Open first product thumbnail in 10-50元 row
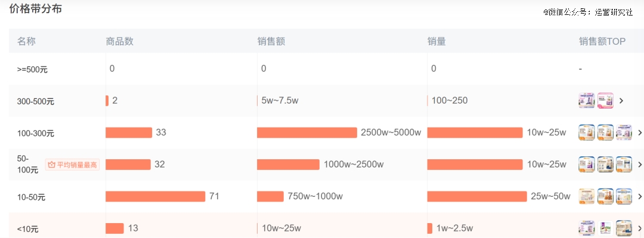Screen dimensions: 644x238 (x=587, y=196)
